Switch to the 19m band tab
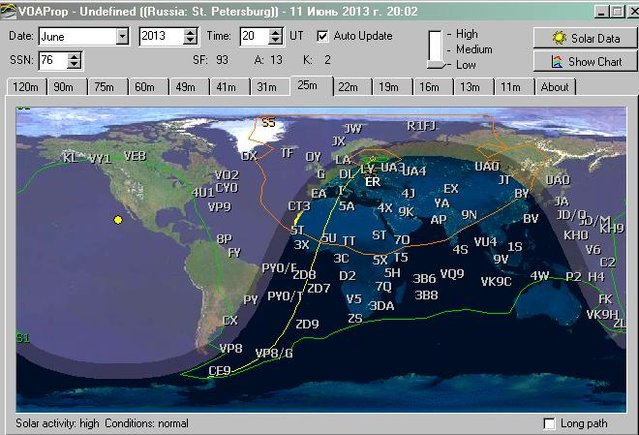 [x=389, y=87]
